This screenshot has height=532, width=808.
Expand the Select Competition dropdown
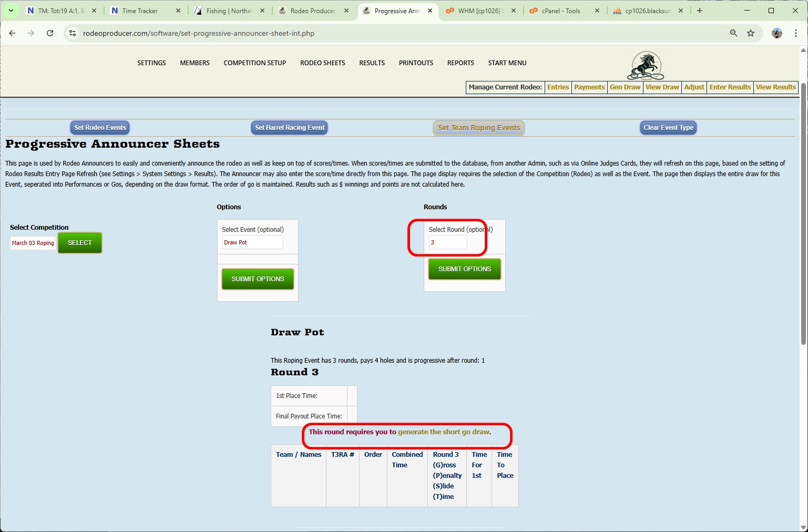(x=33, y=243)
